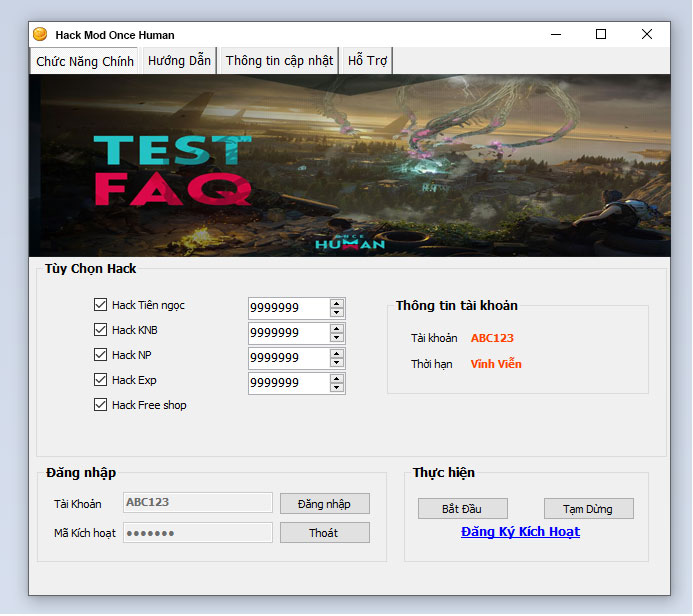Click the Tài Khoản input field
The image size is (693, 616).
pyautogui.click(x=198, y=503)
